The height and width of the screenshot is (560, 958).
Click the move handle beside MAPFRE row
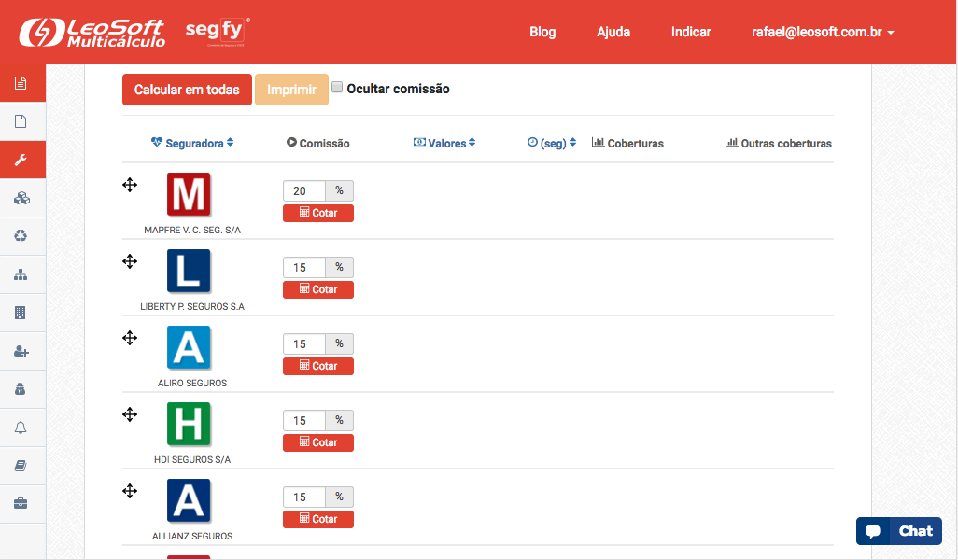[x=130, y=185]
